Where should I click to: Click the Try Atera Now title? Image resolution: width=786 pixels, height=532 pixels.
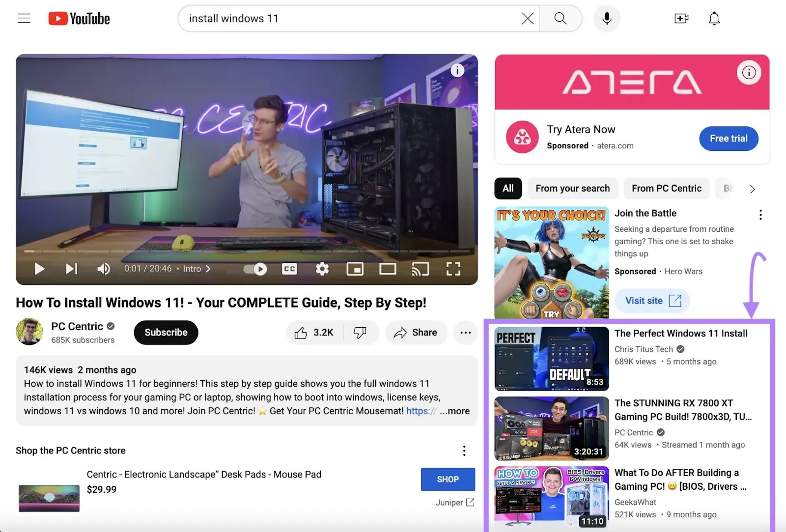pos(581,130)
